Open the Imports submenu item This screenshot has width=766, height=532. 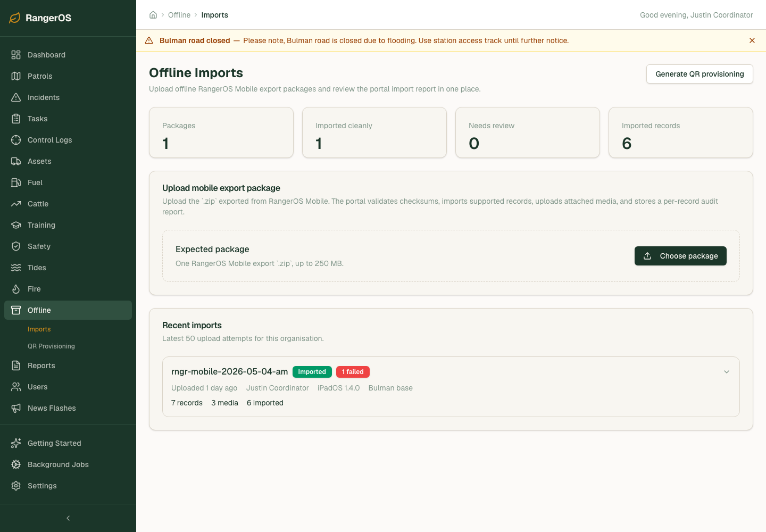tap(39, 329)
